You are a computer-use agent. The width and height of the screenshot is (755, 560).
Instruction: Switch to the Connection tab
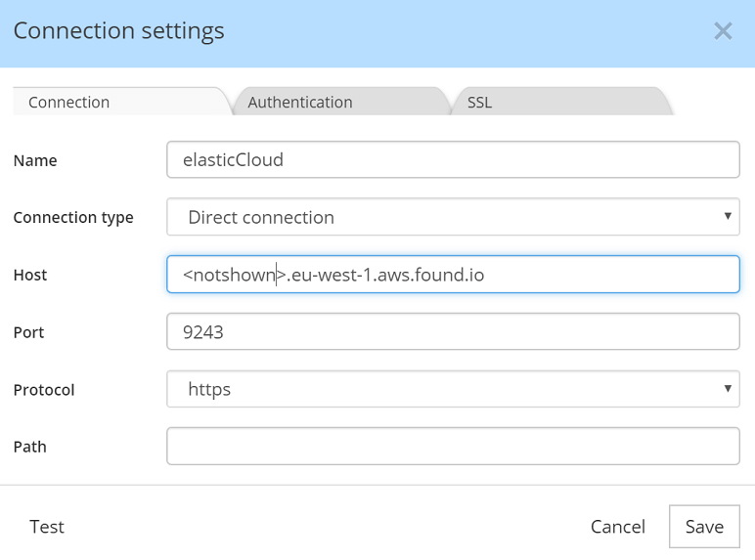(x=69, y=102)
